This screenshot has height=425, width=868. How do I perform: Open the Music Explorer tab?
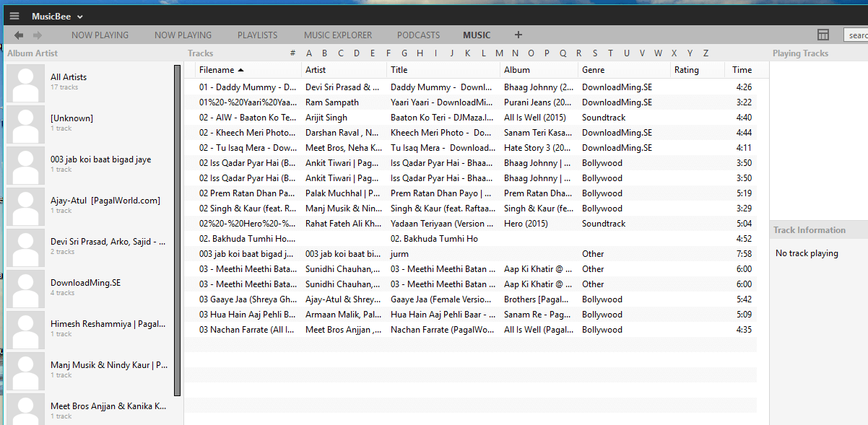[x=338, y=35]
